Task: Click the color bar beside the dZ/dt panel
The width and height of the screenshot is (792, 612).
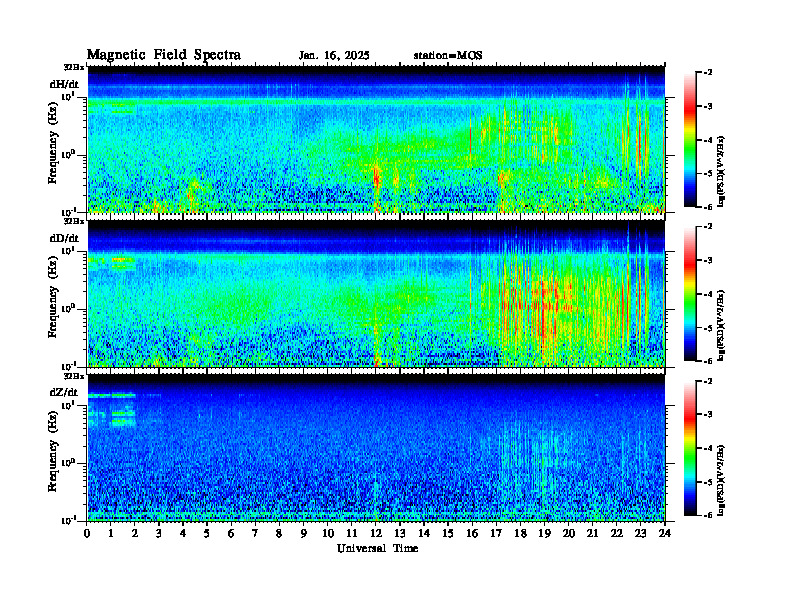Action: click(690, 448)
